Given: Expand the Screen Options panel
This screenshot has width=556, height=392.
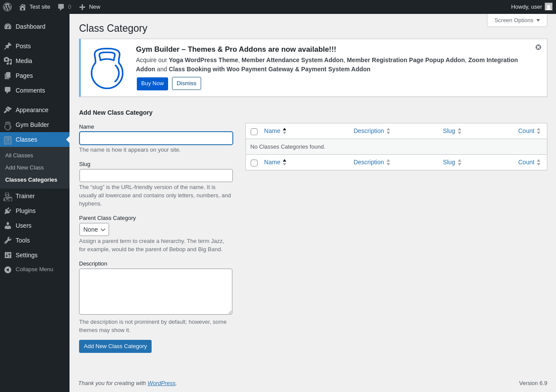Looking at the screenshot, I should (517, 20).
